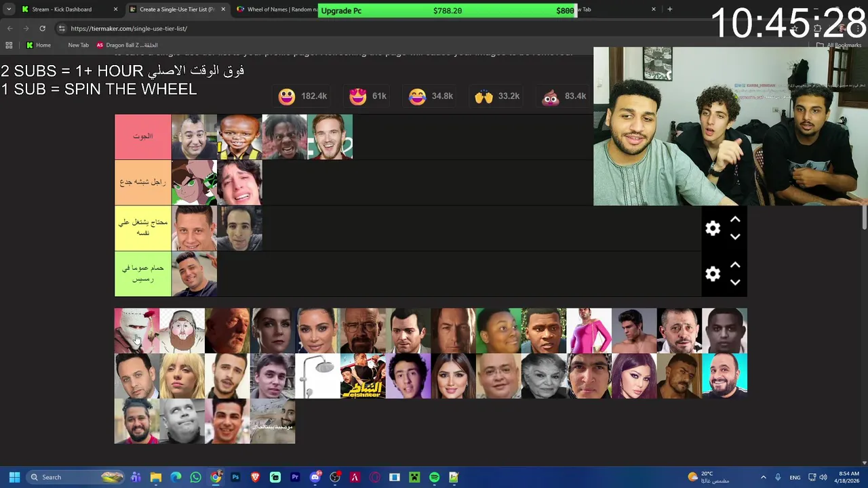The height and width of the screenshot is (488, 868).
Task: Open File Explorer from the taskbar
Action: pos(155,477)
